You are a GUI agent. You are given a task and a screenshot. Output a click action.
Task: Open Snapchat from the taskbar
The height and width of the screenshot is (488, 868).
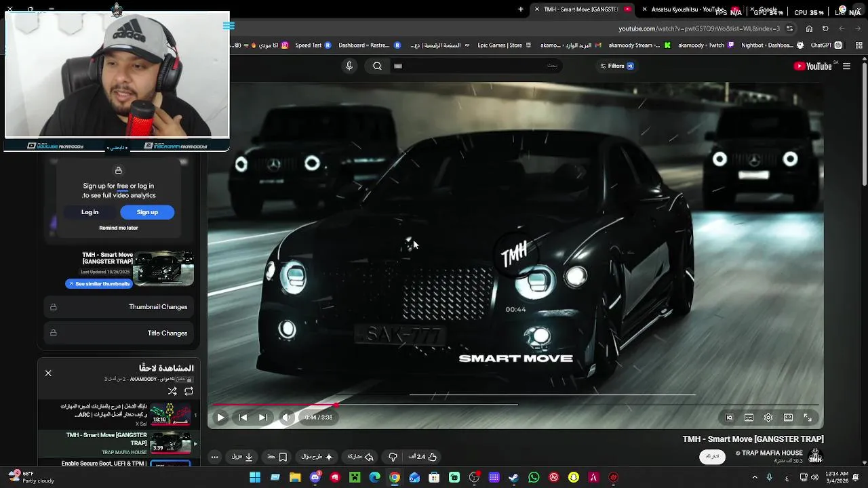[574, 477]
